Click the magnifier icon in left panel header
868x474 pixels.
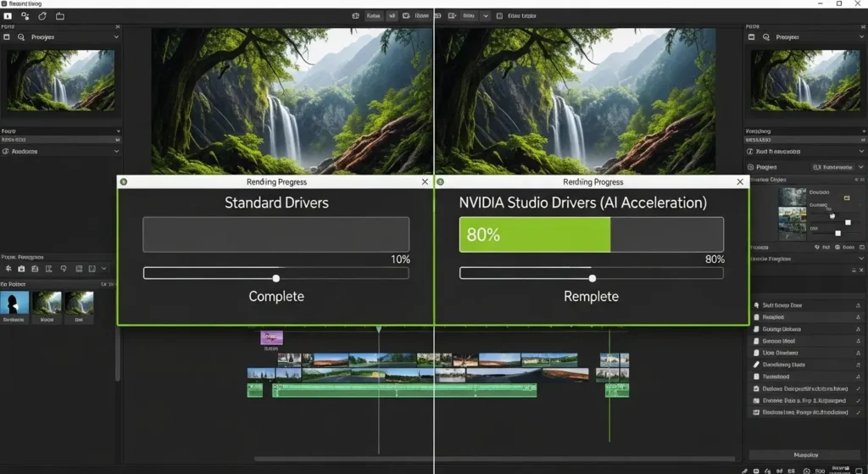coord(21,37)
